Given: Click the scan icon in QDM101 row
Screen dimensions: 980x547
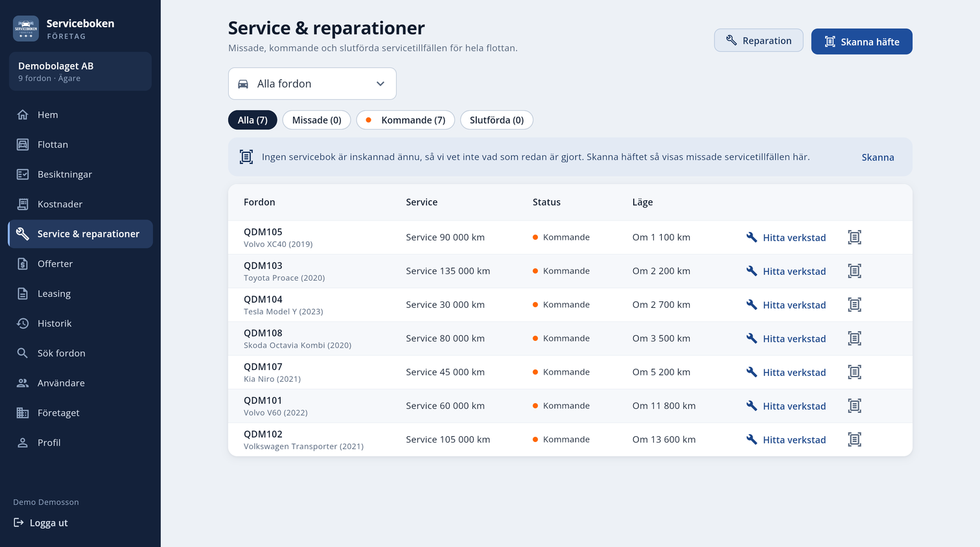Looking at the screenshot, I should pos(854,406).
